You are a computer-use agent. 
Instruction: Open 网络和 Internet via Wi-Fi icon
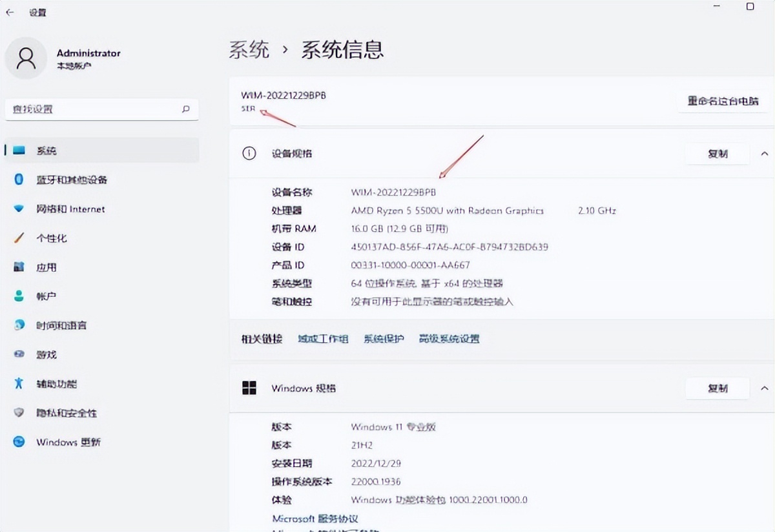[19, 209]
